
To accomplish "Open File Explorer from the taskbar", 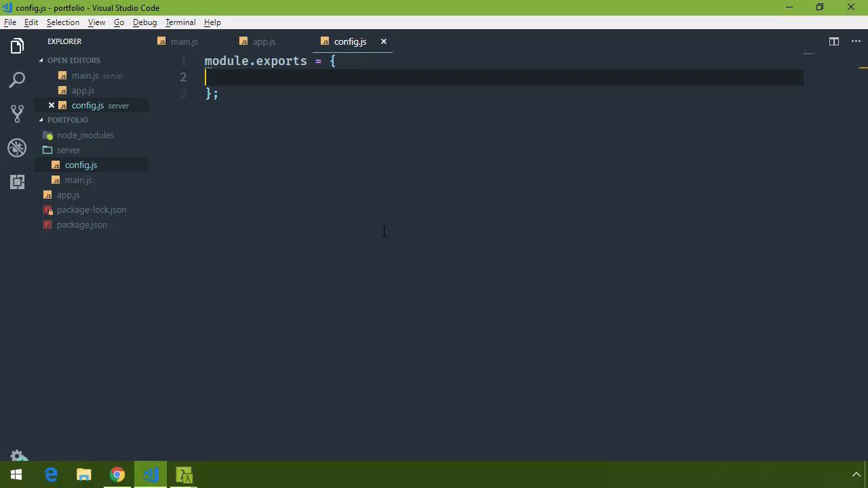I will (84, 474).
